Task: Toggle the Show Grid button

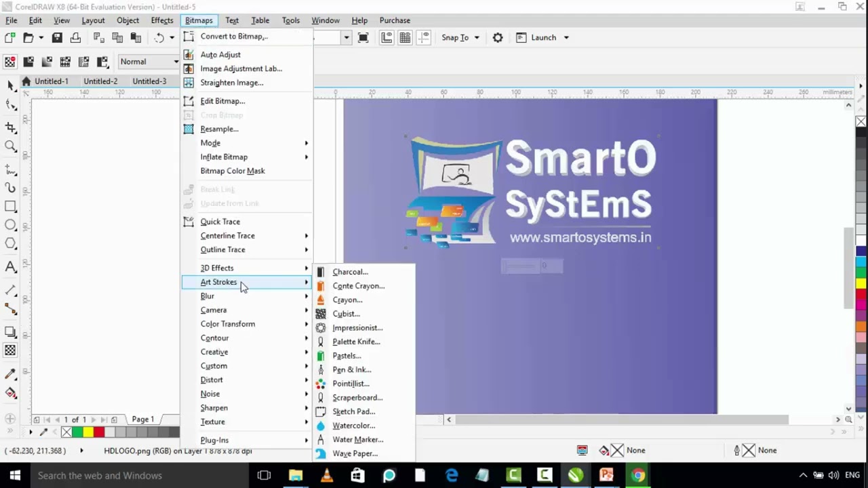Action: point(405,38)
